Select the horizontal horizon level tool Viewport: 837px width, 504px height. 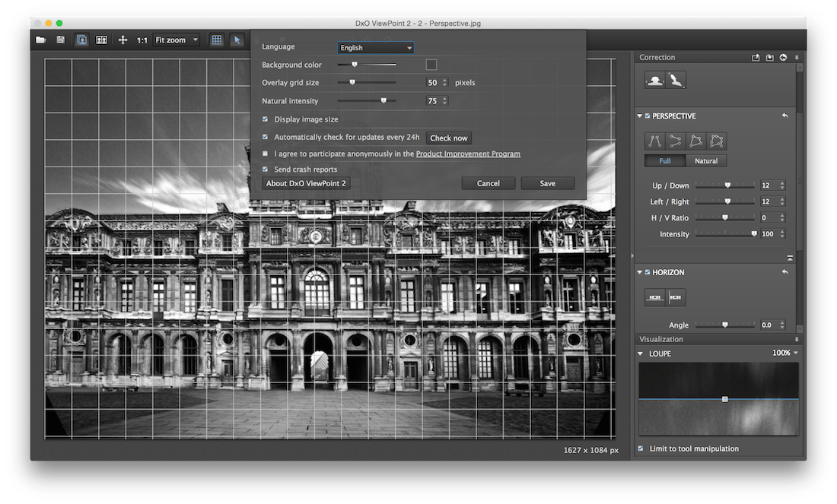coord(655,297)
